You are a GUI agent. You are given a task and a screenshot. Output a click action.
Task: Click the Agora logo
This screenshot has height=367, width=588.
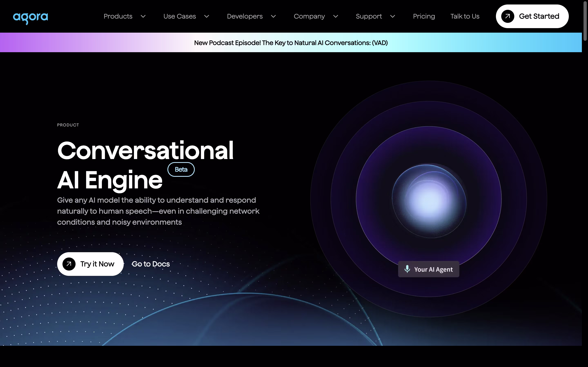pyautogui.click(x=30, y=18)
